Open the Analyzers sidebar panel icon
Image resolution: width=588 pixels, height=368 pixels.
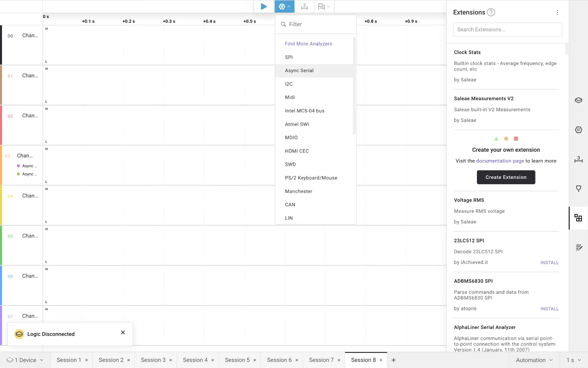click(578, 130)
